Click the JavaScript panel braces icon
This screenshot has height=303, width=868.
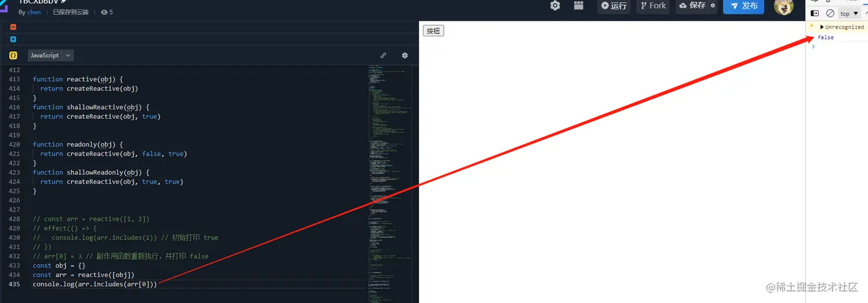pos(13,55)
